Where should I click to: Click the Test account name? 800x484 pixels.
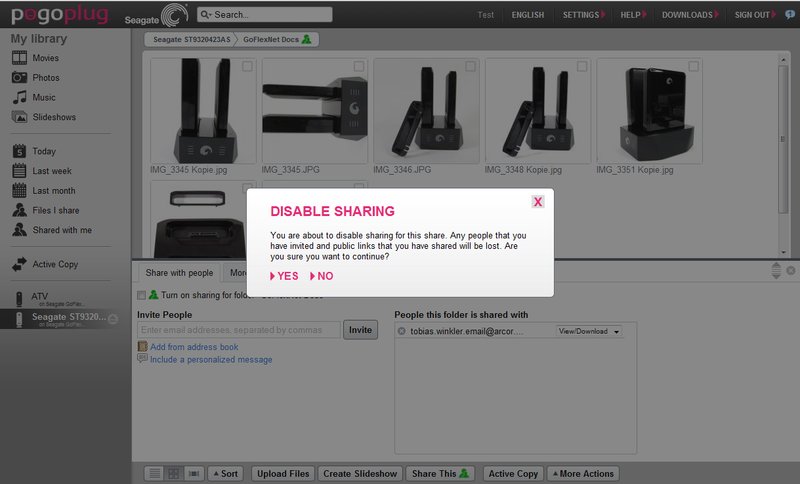pyautogui.click(x=485, y=15)
